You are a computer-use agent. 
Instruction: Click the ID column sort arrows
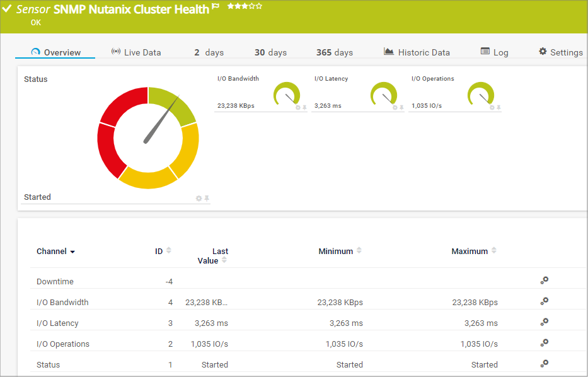pos(168,251)
